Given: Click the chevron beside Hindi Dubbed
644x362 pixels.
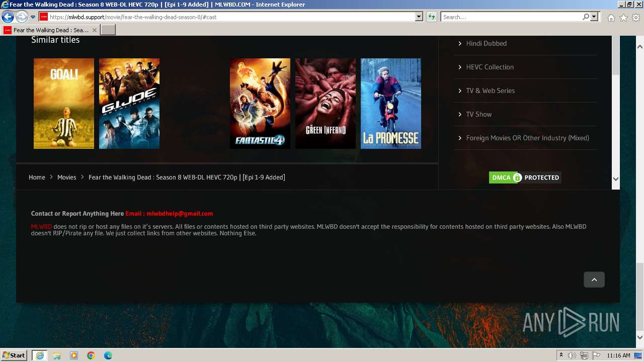Looking at the screenshot, I should (460, 43).
